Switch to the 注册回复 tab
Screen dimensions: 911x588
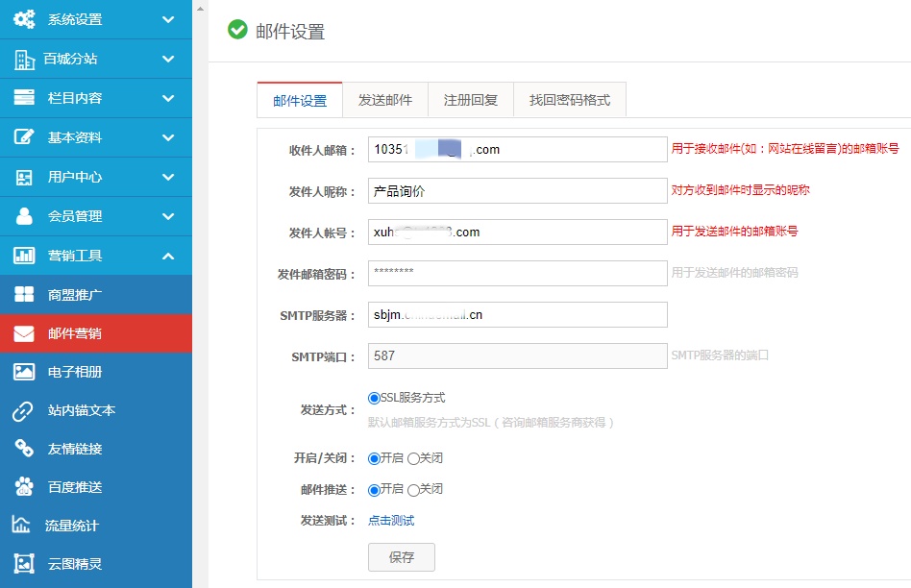(x=471, y=100)
